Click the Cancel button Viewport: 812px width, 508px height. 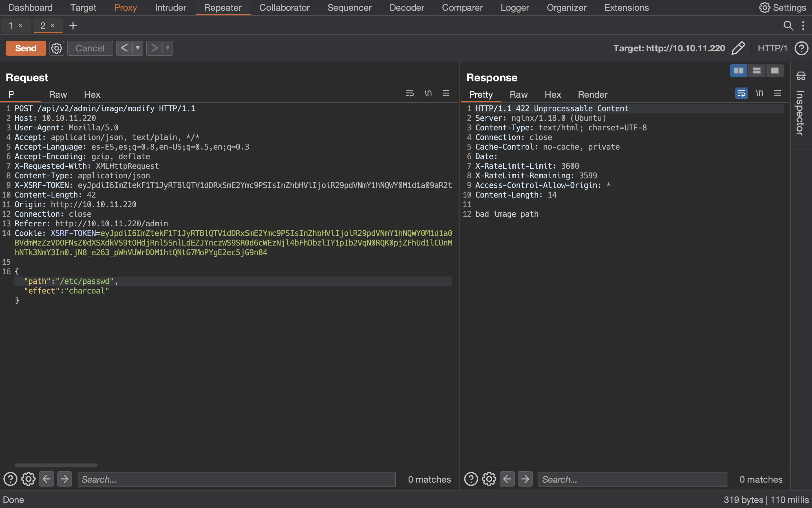tap(90, 48)
